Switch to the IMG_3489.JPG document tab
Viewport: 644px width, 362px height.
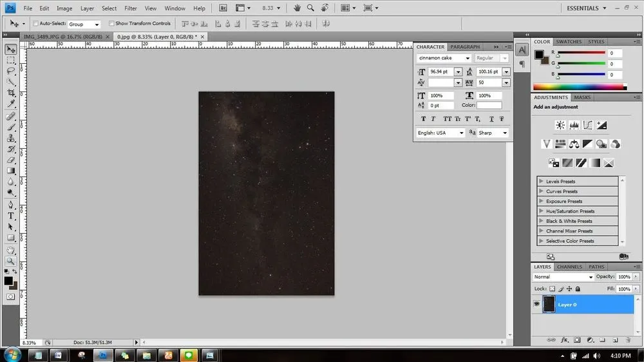tap(63, 37)
